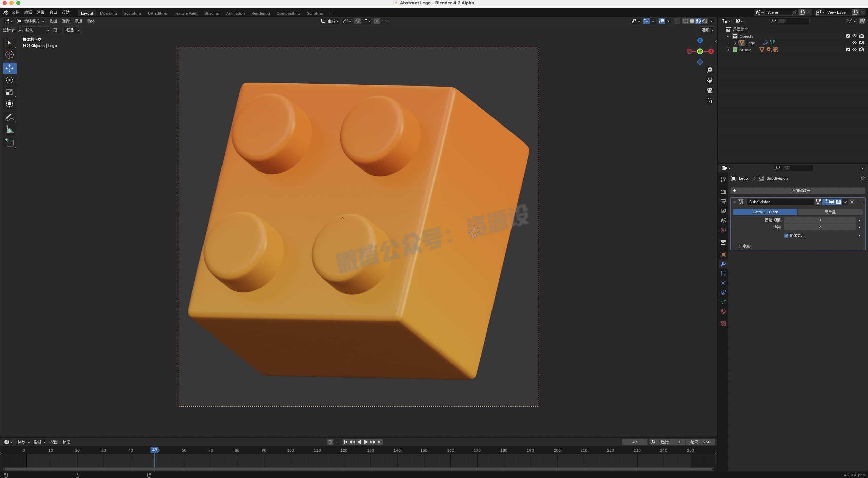This screenshot has height=478, width=868.
Task: Open the 文件 menu
Action: tap(16, 12)
